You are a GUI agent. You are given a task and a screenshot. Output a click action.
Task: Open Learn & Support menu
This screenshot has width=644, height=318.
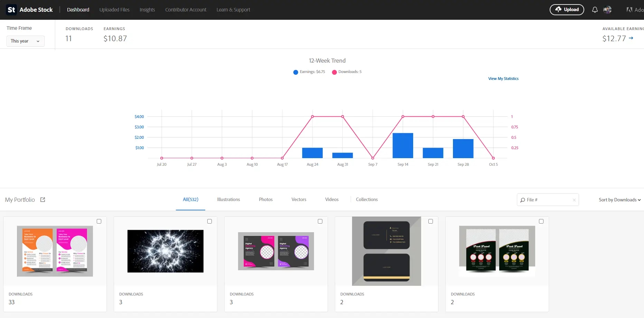point(233,10)
